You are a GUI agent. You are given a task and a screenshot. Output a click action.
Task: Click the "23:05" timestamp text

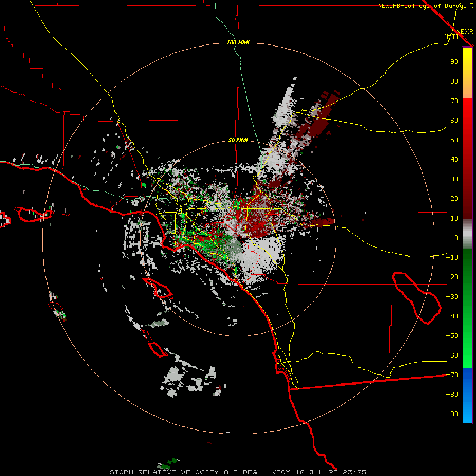pyautogui.click(x=354, y=472)
